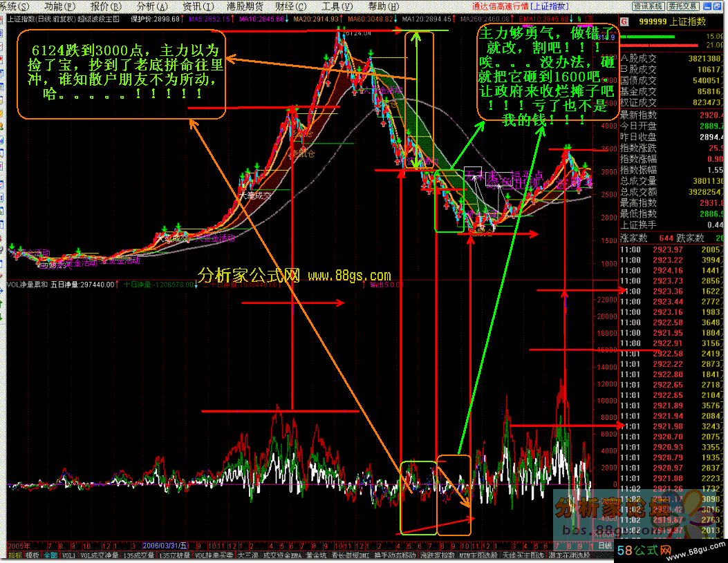This screenshot has height=563, width=728.
Task: Click the 资讯系统 button in title bar
Action: [648, 6]
